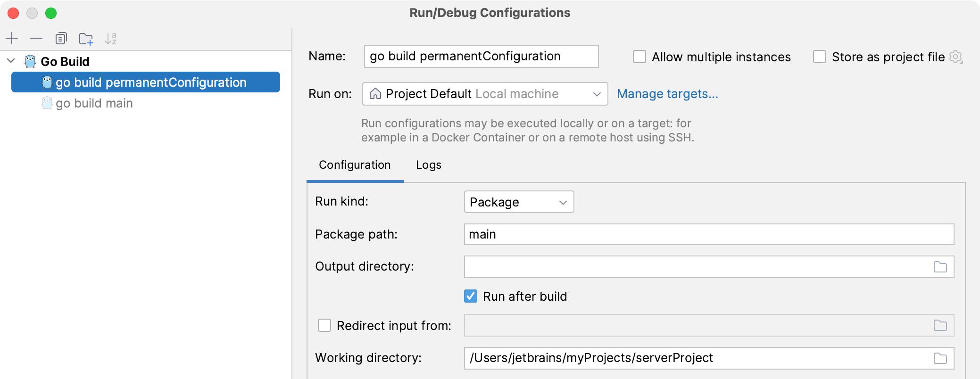
Task: Enable Redirect input from checkbox
Action: pos(324,325)
